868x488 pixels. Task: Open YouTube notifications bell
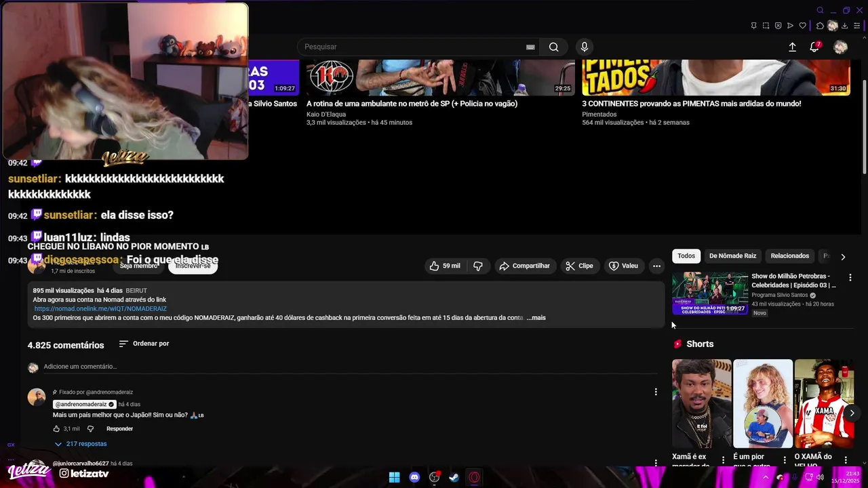click(x=814, y=47)
